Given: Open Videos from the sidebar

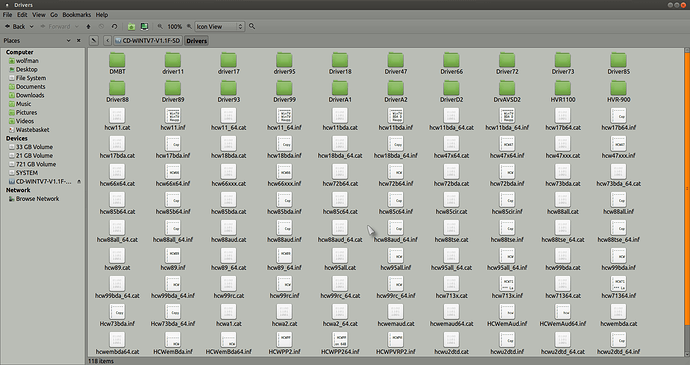Looking at the screenshot, I should [x=25, y=121].
